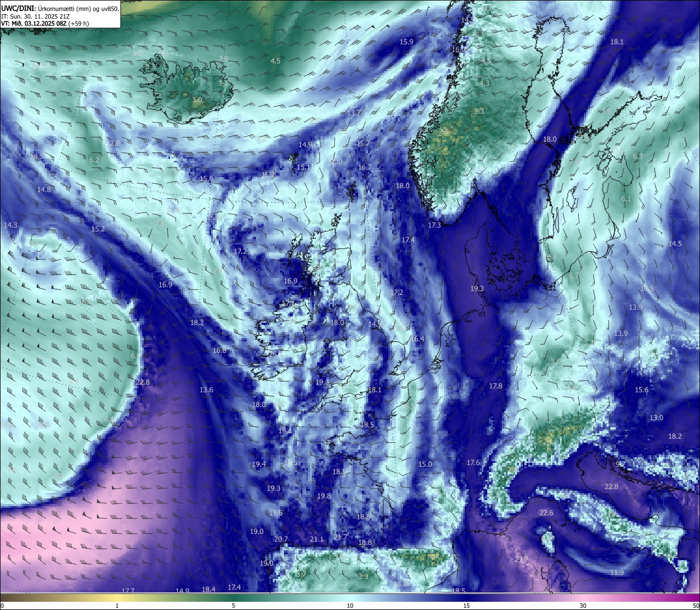Click the 17.8 value label
Screen dimensions: 700x610
click(x=495, y=386)
